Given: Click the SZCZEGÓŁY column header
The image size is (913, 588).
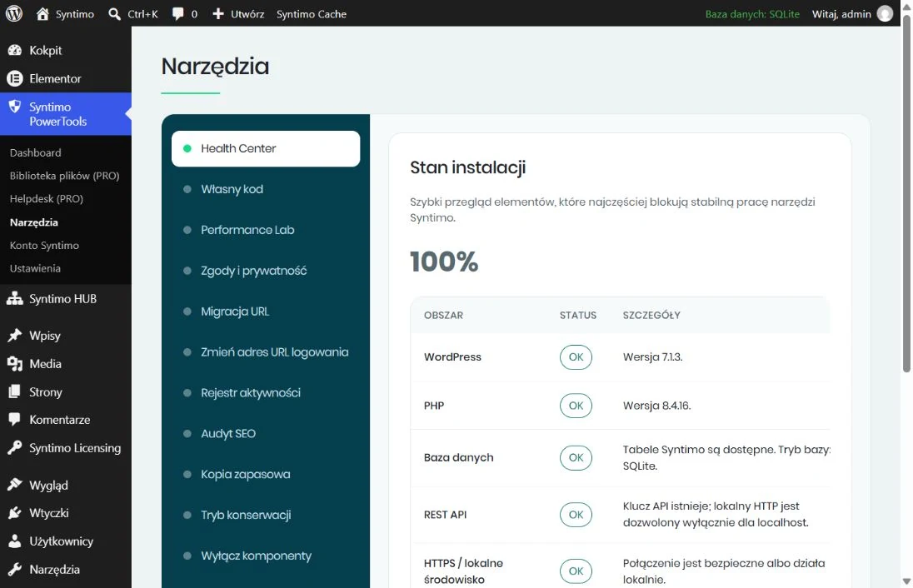Looking at the screenshot, I should click(651, 315).
